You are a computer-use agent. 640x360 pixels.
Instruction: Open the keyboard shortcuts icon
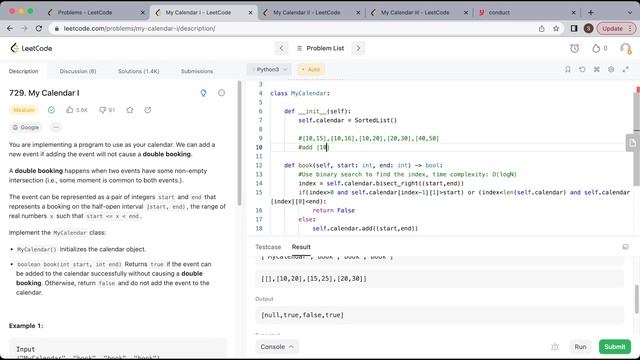coord(596,69)
